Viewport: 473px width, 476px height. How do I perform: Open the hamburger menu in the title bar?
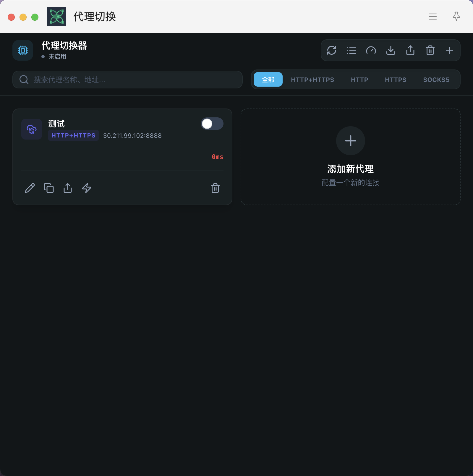[x=433, y=17]
